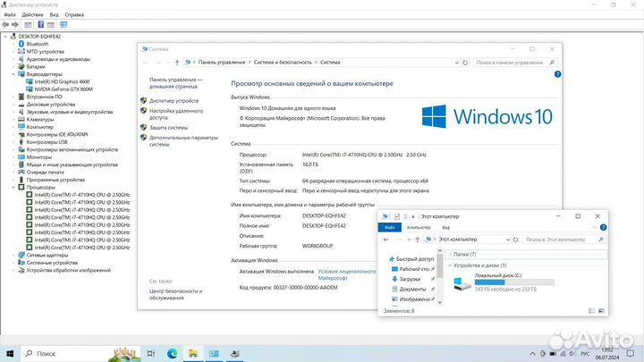Select Устройства обработки изображений category
This screenshot has height=362, width=644.
(69, 270)
